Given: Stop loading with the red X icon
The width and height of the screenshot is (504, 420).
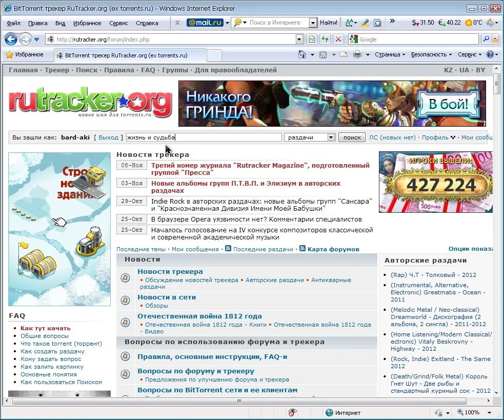Looking at the screenshot, I should (338, 39).
